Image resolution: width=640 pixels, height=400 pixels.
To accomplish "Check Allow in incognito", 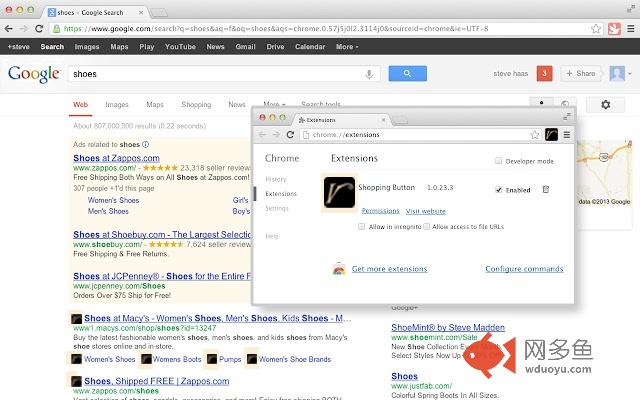I will point(362,227).
